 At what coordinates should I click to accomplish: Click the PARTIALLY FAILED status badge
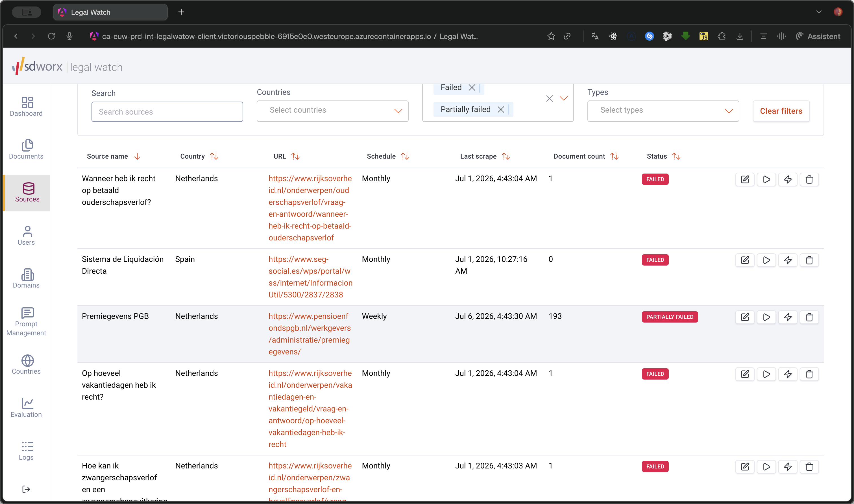(x=670, y=317)
